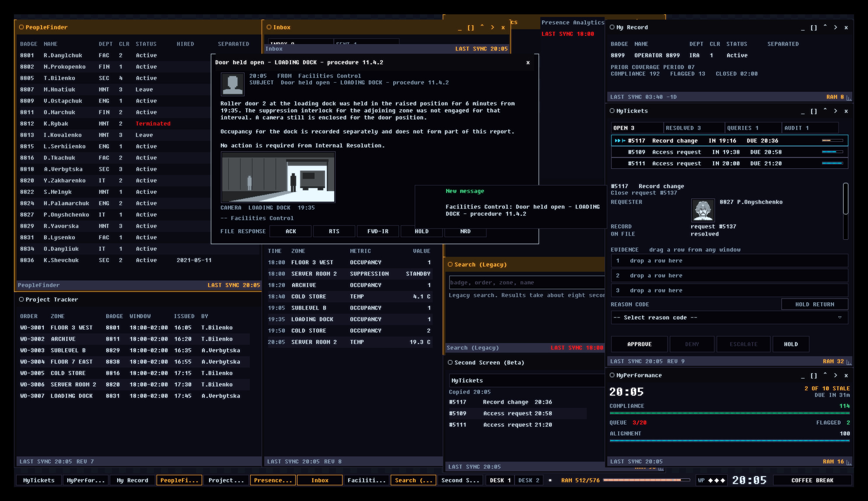Select work order WO-3007 LOADING DOCK row
Image resolution: width=868 pixels, height=501 pixels.
click(x=134, y=396)
